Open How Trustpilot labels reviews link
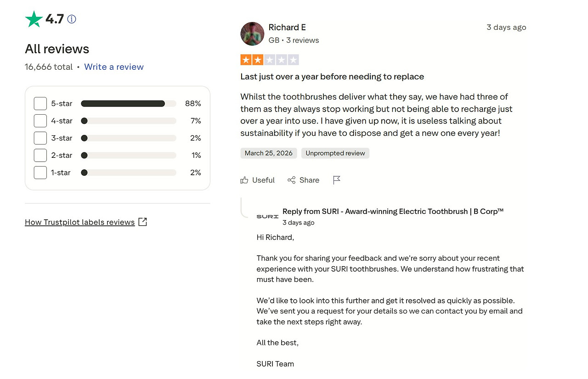The image size is (588, 379). point(80,222)
